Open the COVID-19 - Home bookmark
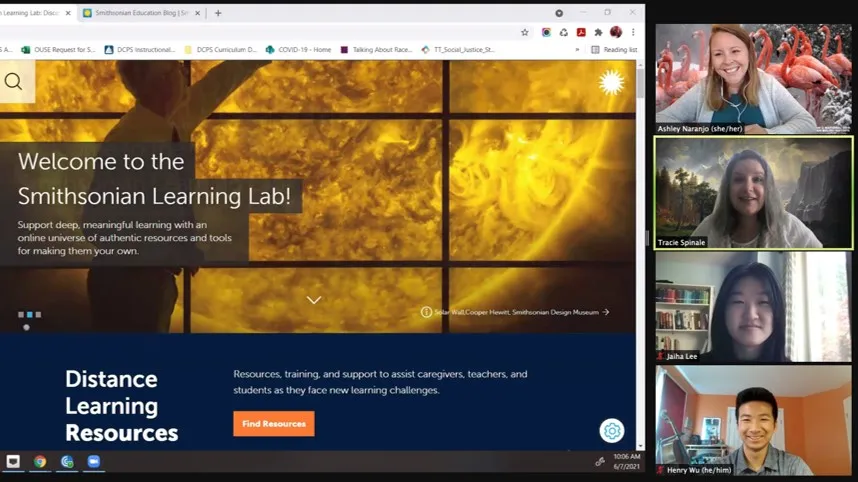 (298, 49)
